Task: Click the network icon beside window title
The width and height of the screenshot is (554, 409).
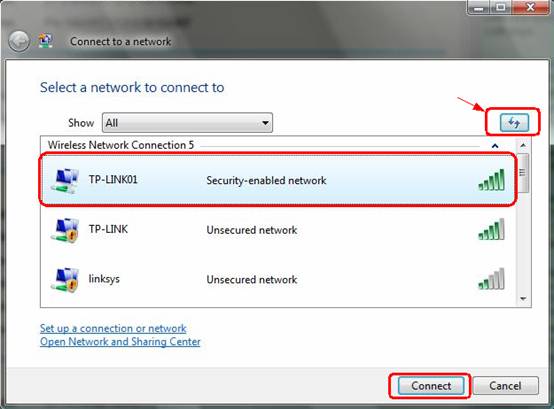Action: click(x=46, y=41)
